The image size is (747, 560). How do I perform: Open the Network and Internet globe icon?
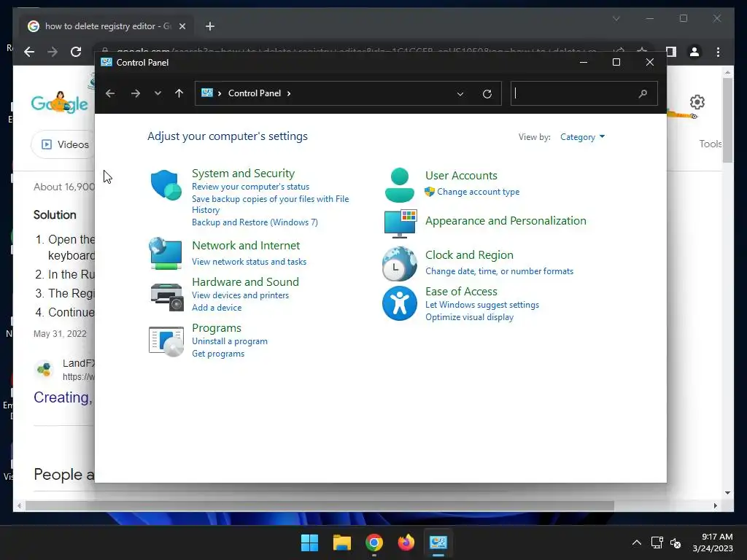tap(166, 253)
